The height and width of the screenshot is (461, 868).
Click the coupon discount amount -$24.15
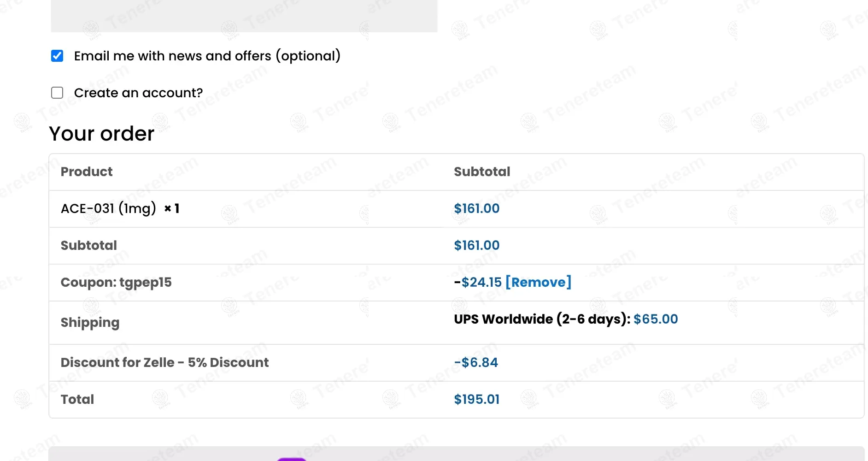478,282
